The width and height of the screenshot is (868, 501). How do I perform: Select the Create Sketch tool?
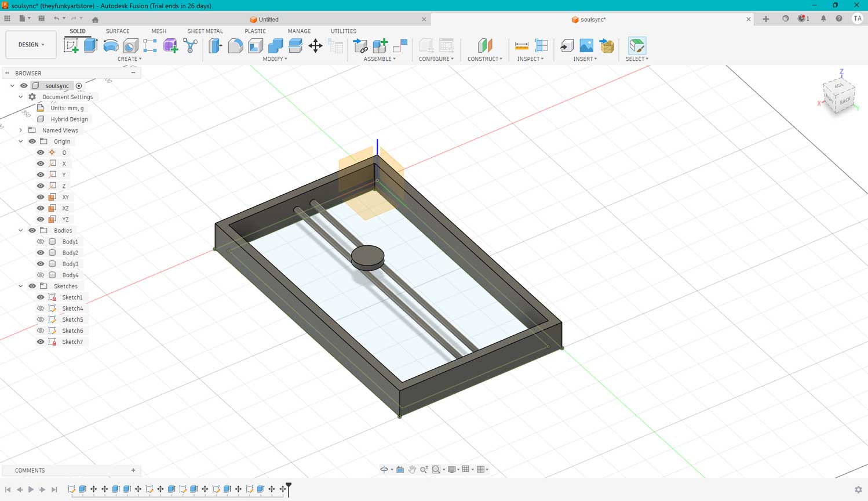click(71, 46)
